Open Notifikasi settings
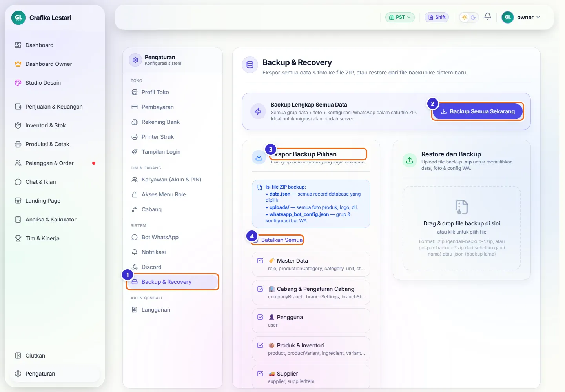Viewport: 565px width, 392px height. coord(173,252)
